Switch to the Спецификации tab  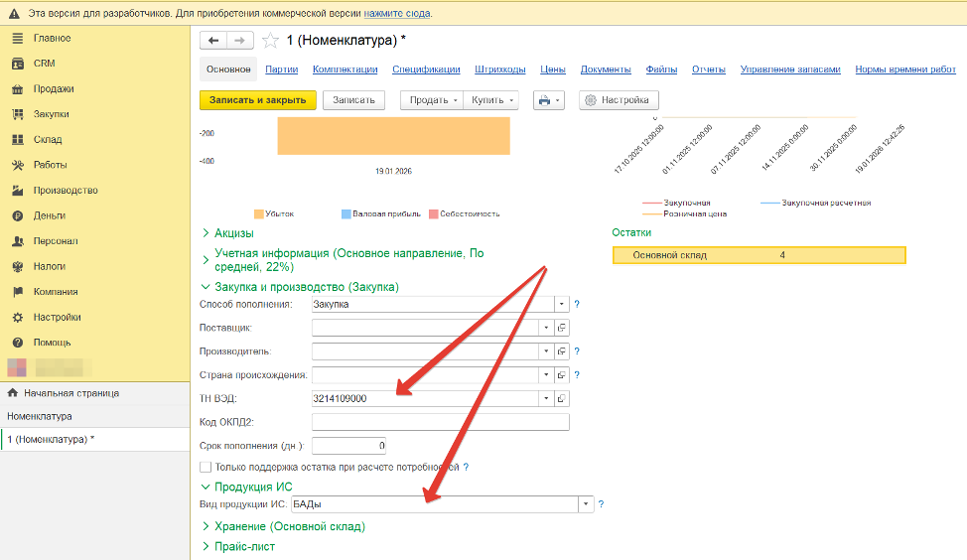426,70
